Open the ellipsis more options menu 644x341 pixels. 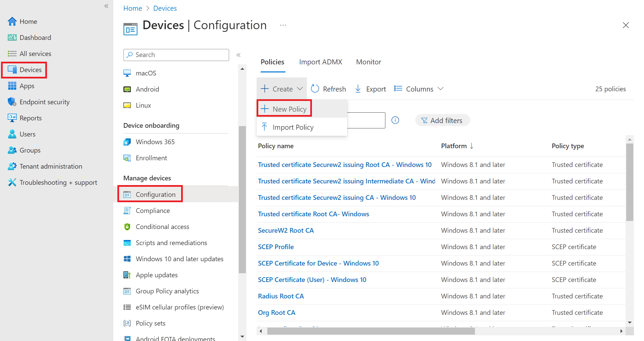[x=283, y=25]
